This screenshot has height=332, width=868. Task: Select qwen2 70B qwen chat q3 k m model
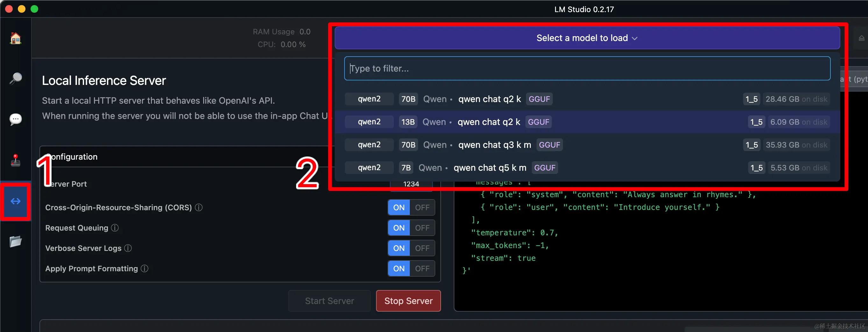(x=587, y=145)
